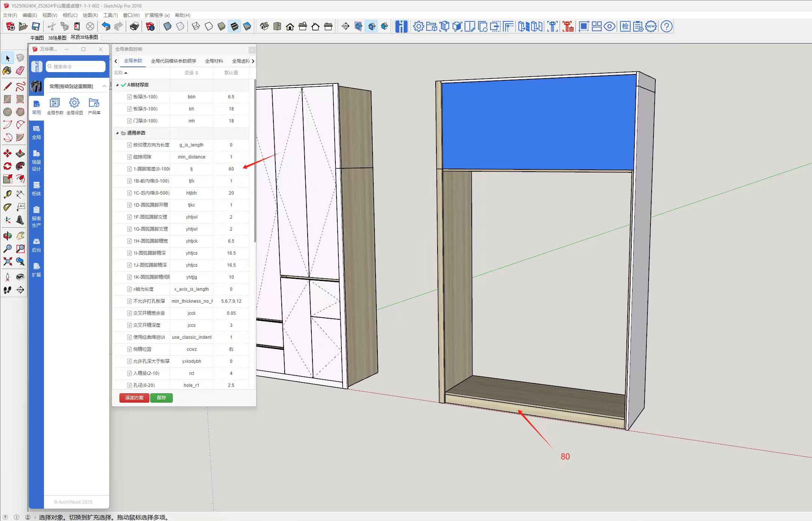Click the green 保存 button

(x=161, y=398)
